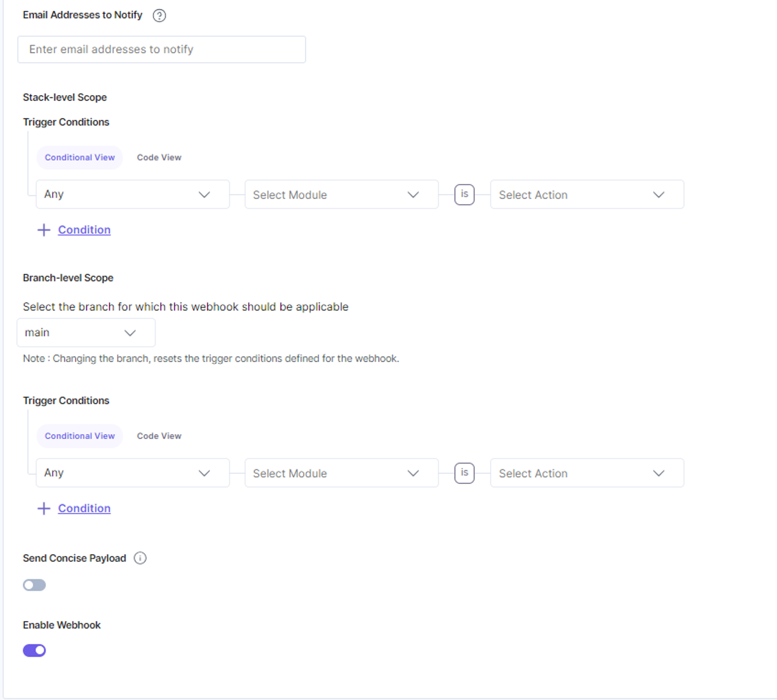Click Stack-level 'is' operator badge
The width and height of the screenshot is (777, 700).
464,195
